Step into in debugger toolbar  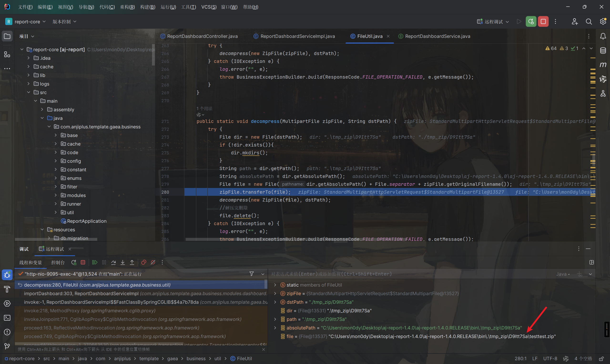click(x=123, y=263)
